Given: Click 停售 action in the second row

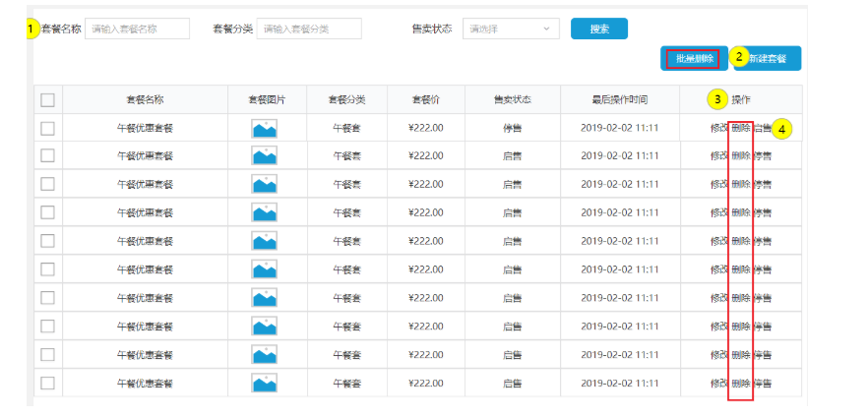Looking at the screenshot, I should point(763,156).
